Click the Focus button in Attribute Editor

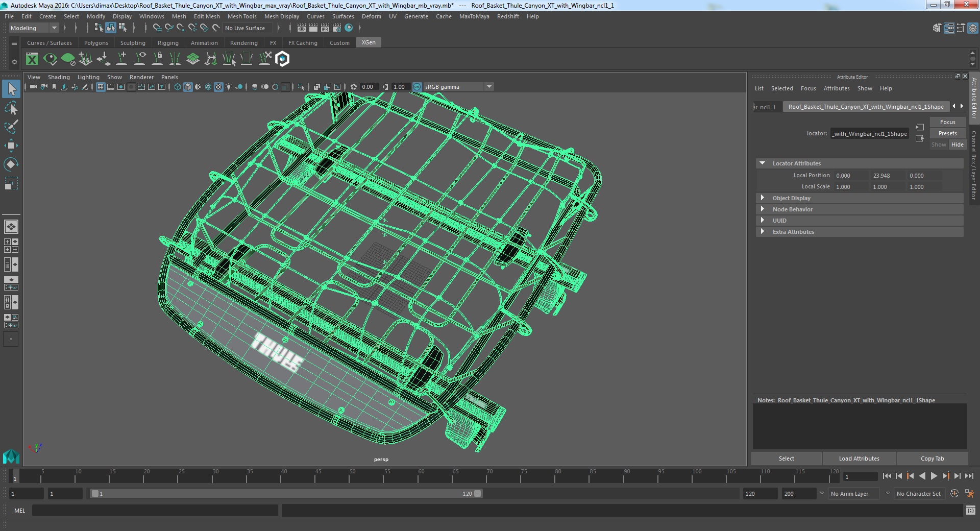coord(947,122)
